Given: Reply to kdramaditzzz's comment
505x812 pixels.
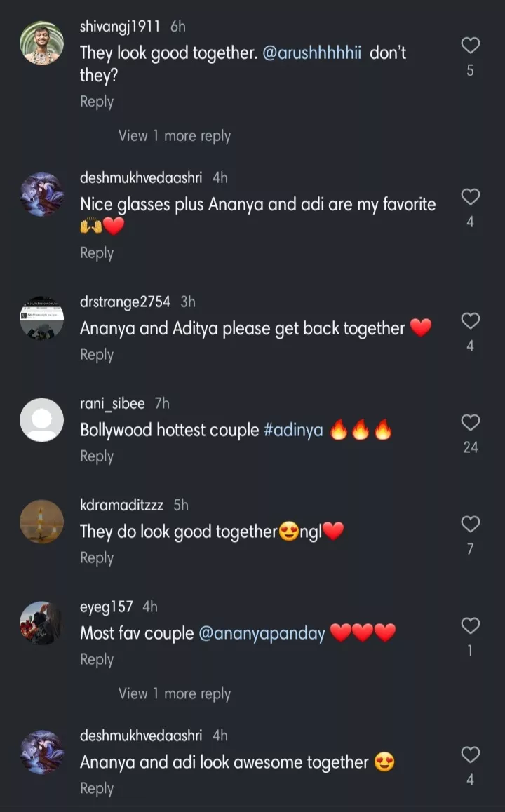Looking at the screenshot, I should pyautogui.click(x=97, y=557).
